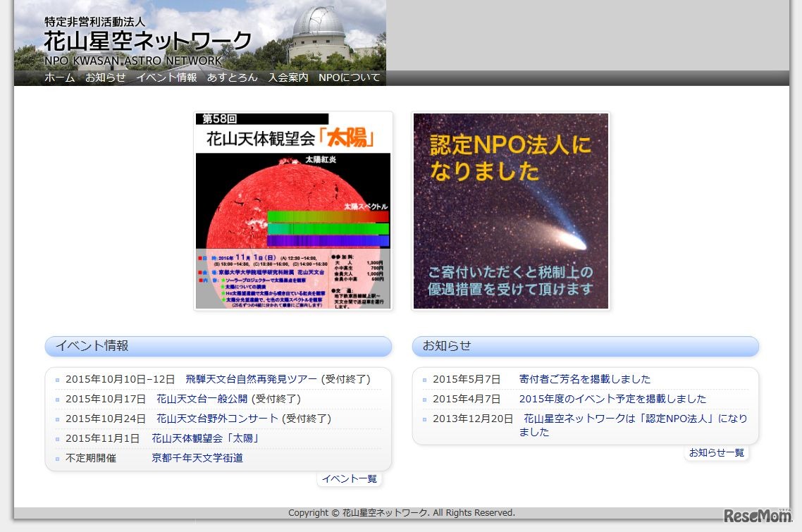The width and height of the screenshot is (802, 532).
Task: Click the お知らせ一覧 button
Action: 717,453
